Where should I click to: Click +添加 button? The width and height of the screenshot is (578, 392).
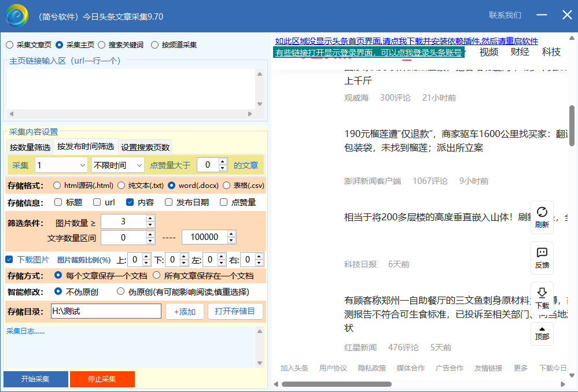185,312
